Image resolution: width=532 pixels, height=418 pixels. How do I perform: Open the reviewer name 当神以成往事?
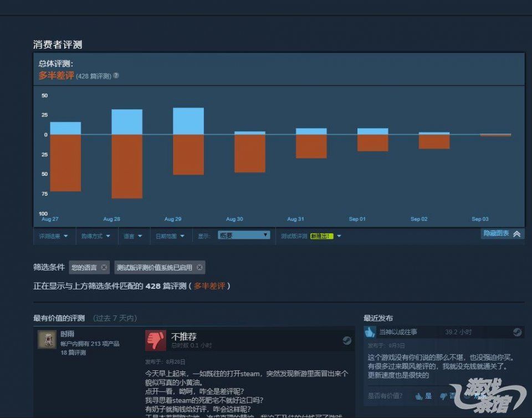tap(398, 332)
